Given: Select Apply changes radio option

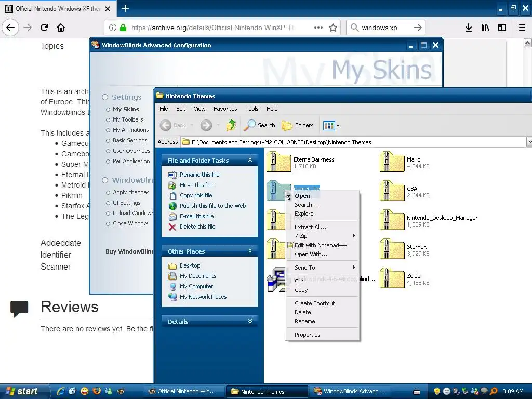Looking at the screenshot, I should tap(108, 192).
